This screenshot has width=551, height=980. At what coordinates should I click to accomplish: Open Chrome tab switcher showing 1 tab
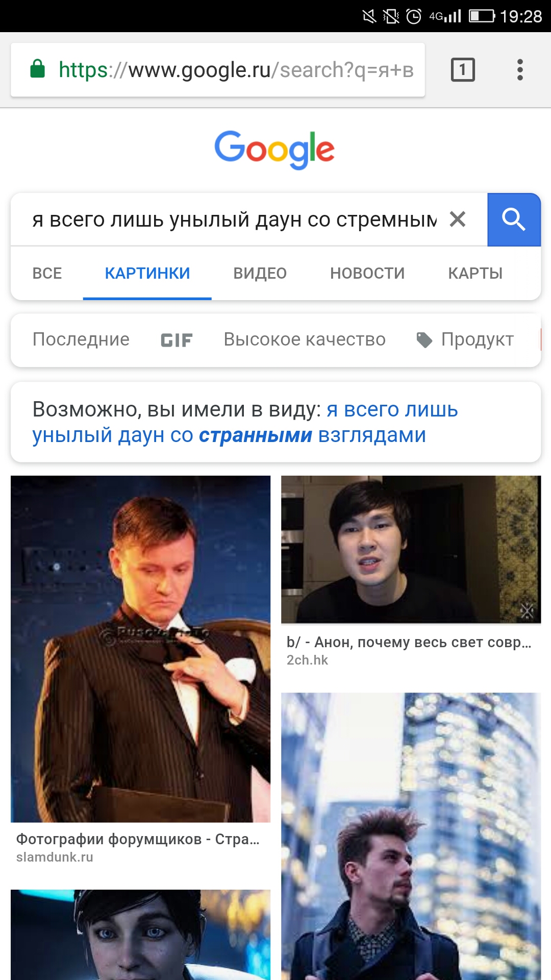(x=463, y=70)
